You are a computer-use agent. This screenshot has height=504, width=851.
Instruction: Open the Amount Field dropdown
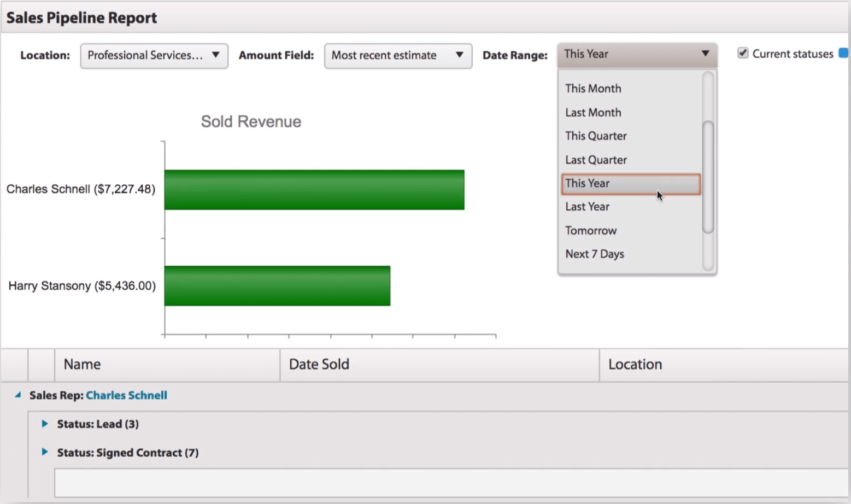point(397,56)
